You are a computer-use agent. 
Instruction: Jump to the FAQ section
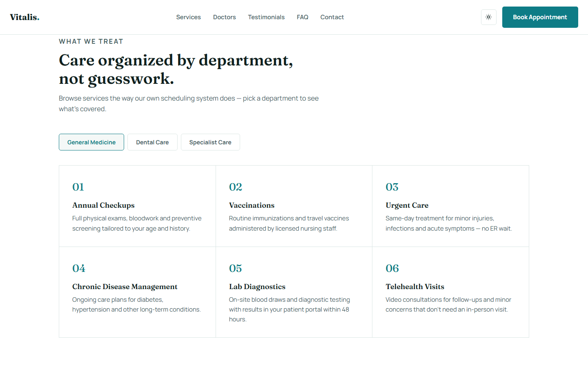coord(303,17)
